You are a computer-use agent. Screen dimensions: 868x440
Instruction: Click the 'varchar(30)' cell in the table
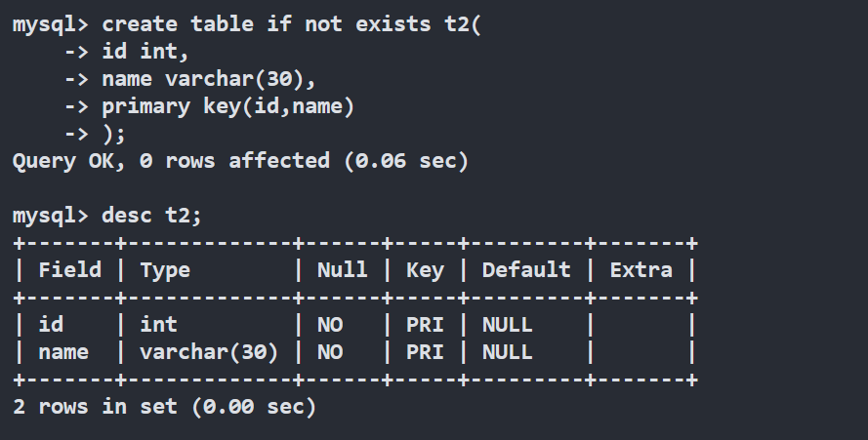click(x=209, y=351)
